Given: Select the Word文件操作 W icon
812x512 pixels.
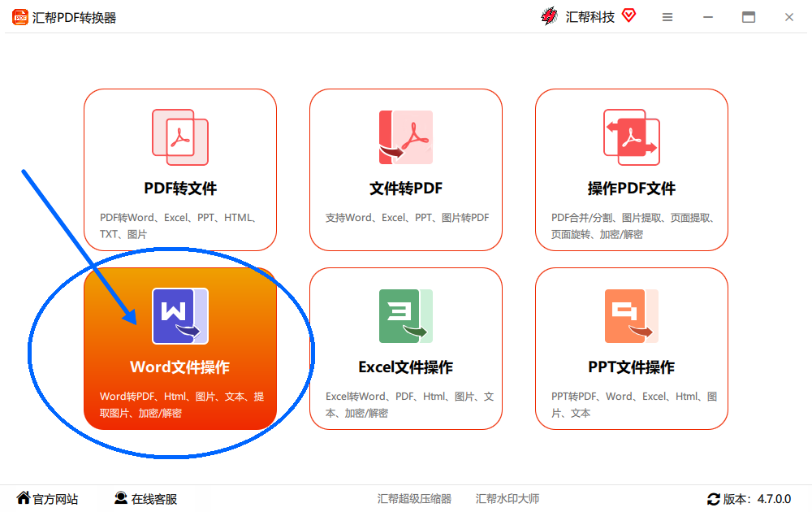Looking at the screenshot, I should click(x=180, y=316).
